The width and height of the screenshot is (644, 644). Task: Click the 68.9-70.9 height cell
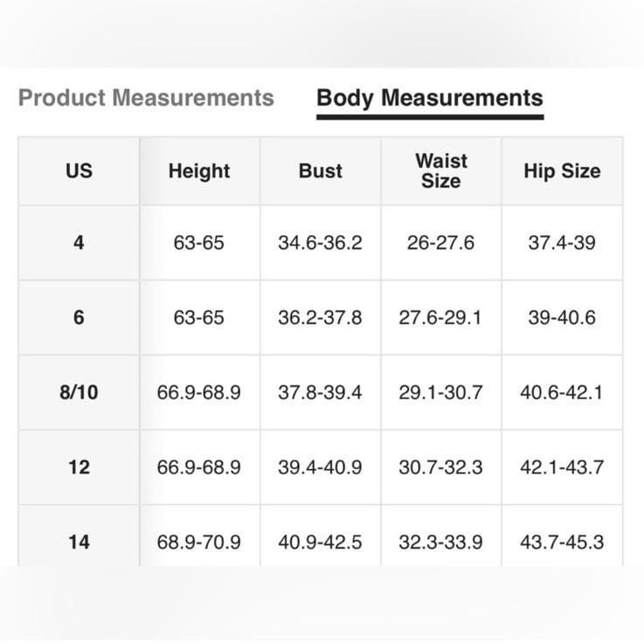[199, 542]
